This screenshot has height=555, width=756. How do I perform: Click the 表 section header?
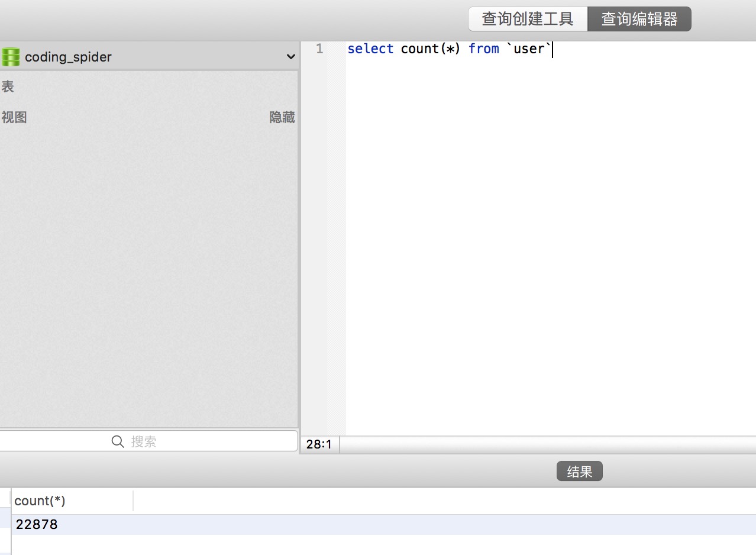point(8,87)
